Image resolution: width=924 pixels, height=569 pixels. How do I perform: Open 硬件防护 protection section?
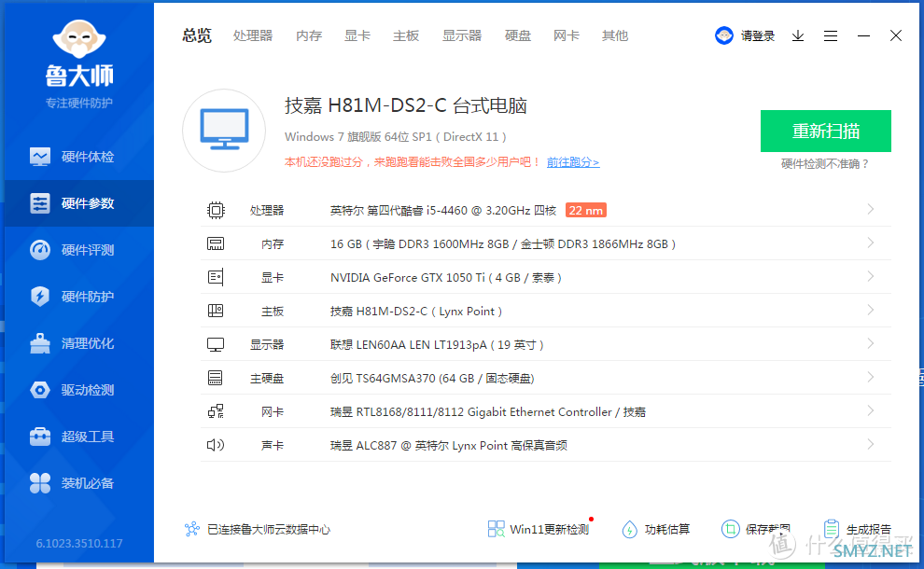(79, 297)
